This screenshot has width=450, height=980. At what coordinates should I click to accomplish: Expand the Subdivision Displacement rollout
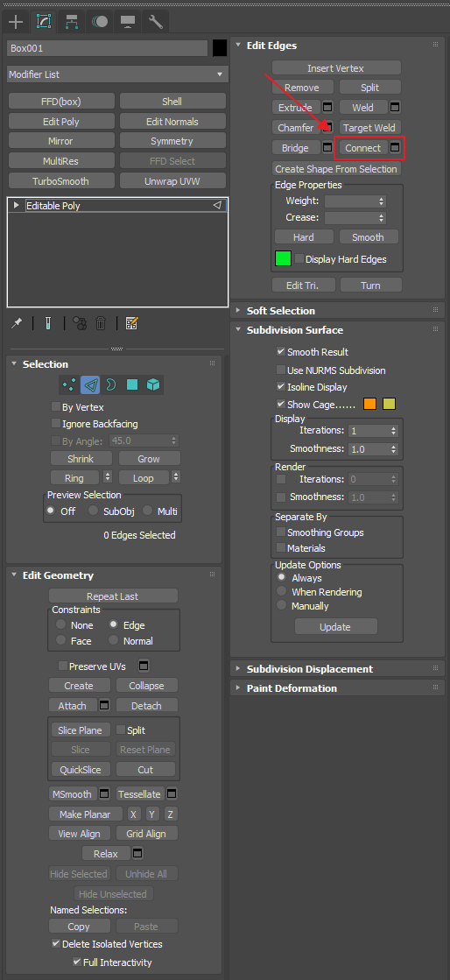point(238,669)
